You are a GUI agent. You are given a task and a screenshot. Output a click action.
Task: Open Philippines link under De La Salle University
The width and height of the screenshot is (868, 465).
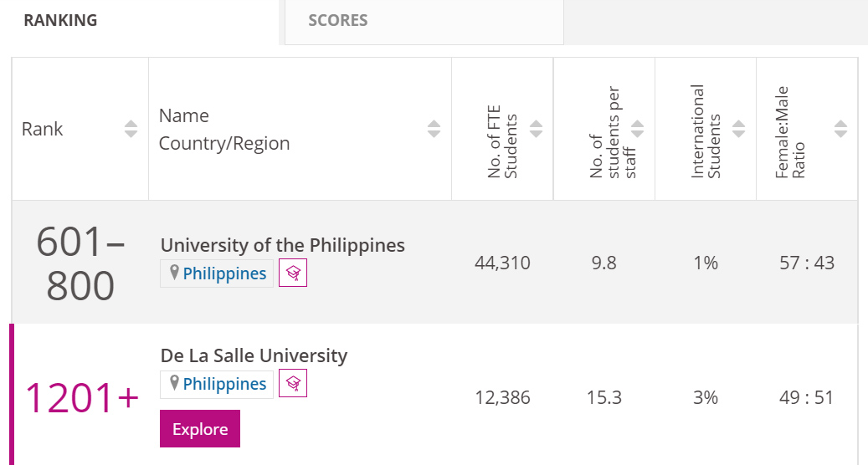click(x=224, y=384)
